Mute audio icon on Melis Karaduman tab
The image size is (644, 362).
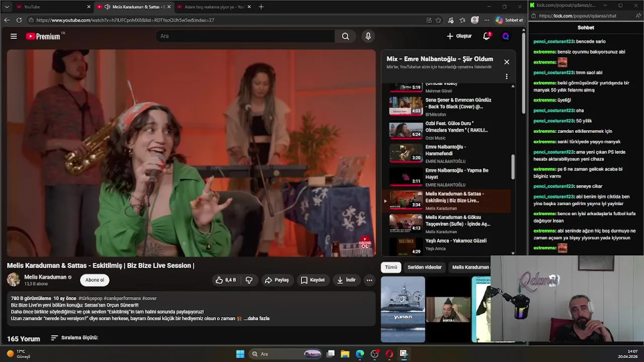tap(107, 7)
